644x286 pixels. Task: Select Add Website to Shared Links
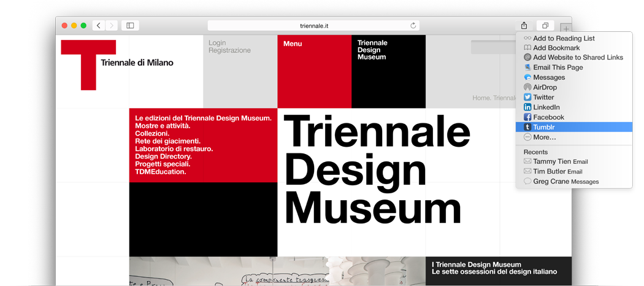(x=573, y=58)
